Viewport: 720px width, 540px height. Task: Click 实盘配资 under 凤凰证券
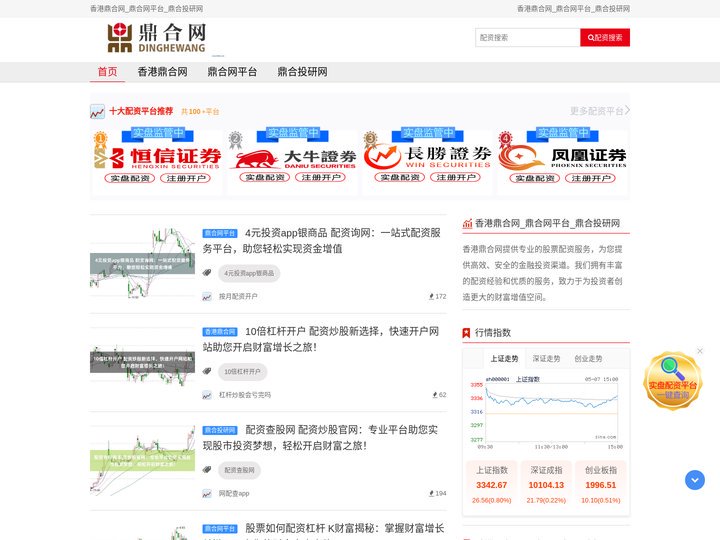tap(535, 178)
